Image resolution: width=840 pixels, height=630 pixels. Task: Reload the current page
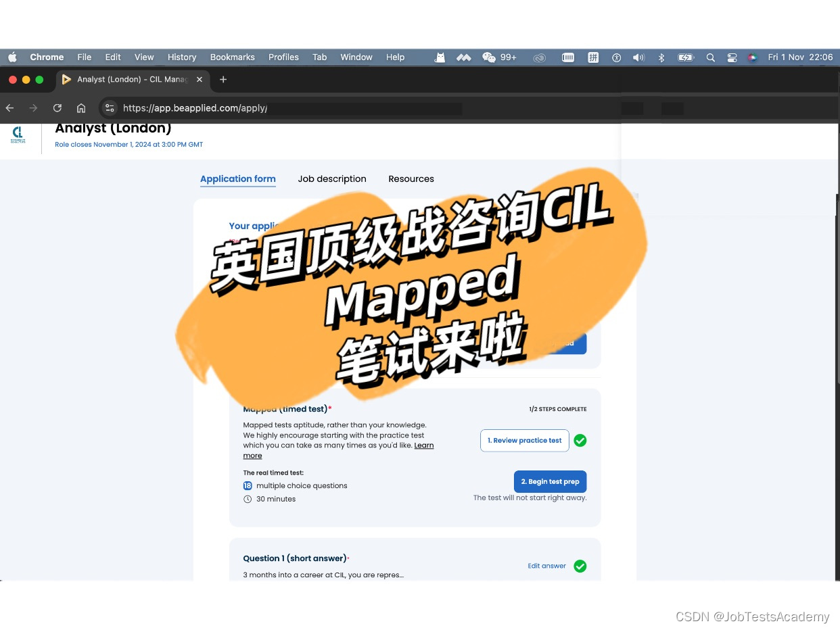[57, 108]
